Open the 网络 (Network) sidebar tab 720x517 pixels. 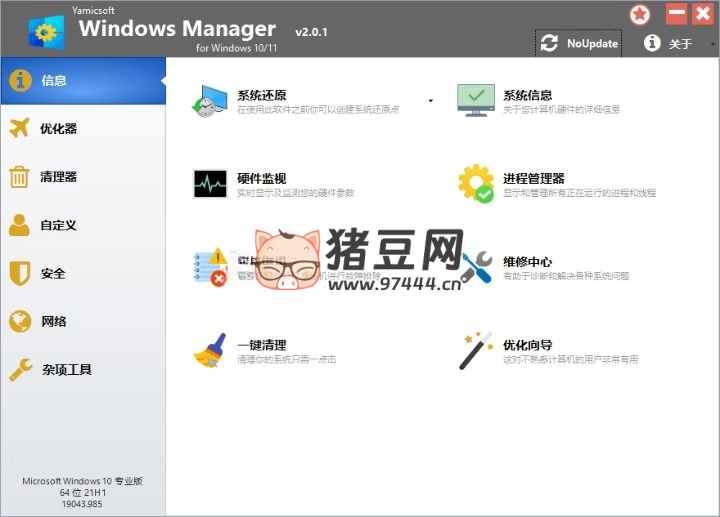pyautogui.click(x=82, y=322)
